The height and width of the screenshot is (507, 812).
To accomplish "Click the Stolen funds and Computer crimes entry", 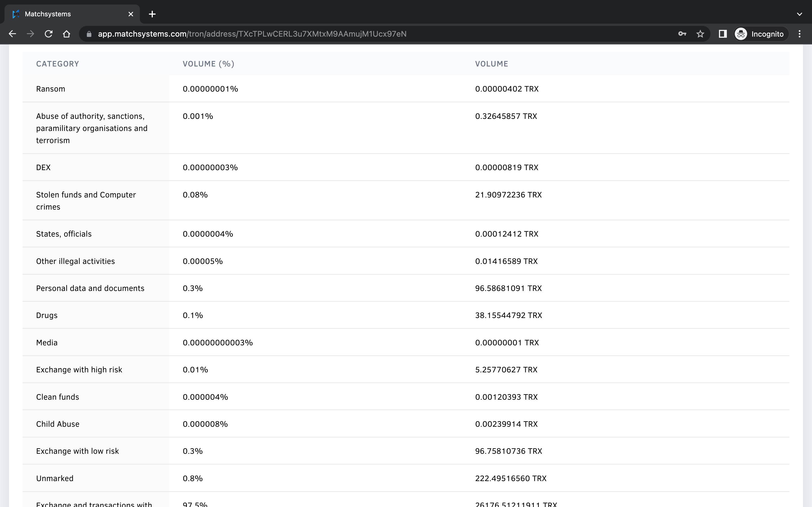I will pos(86,201).
